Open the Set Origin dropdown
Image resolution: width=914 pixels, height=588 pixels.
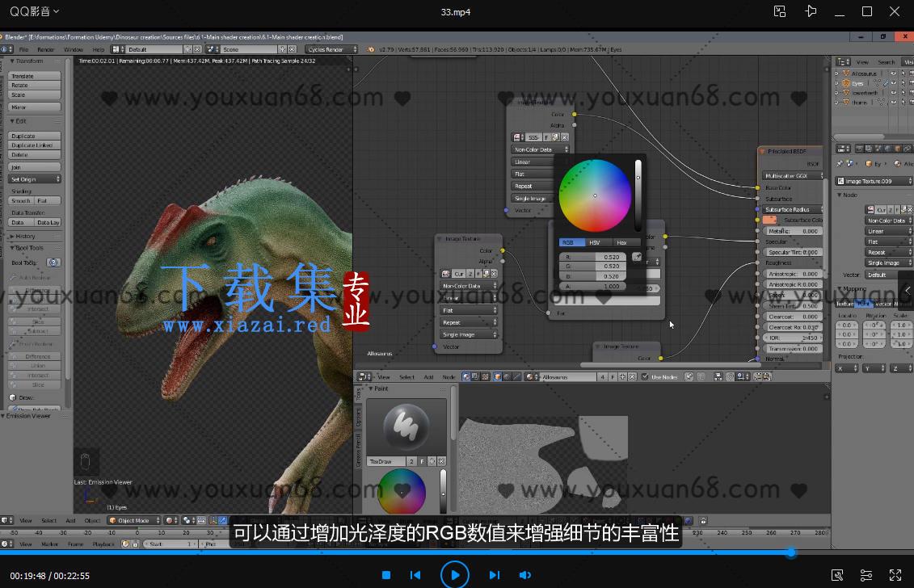pyautogui.click(x=35, y=179)
